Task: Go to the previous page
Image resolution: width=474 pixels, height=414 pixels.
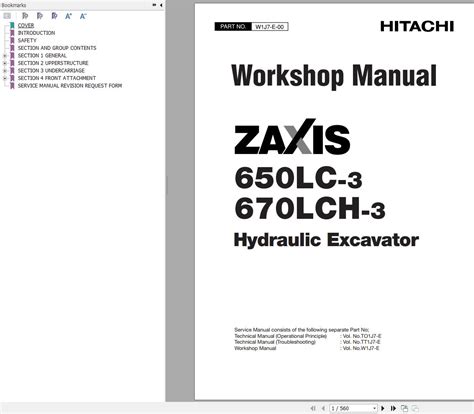Action: click(x=323, y=408)
